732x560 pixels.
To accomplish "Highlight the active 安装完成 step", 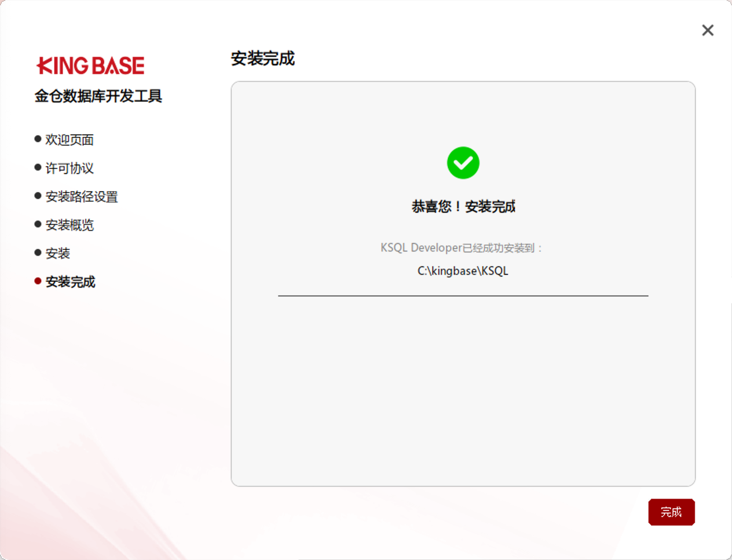I will [70, 282].
